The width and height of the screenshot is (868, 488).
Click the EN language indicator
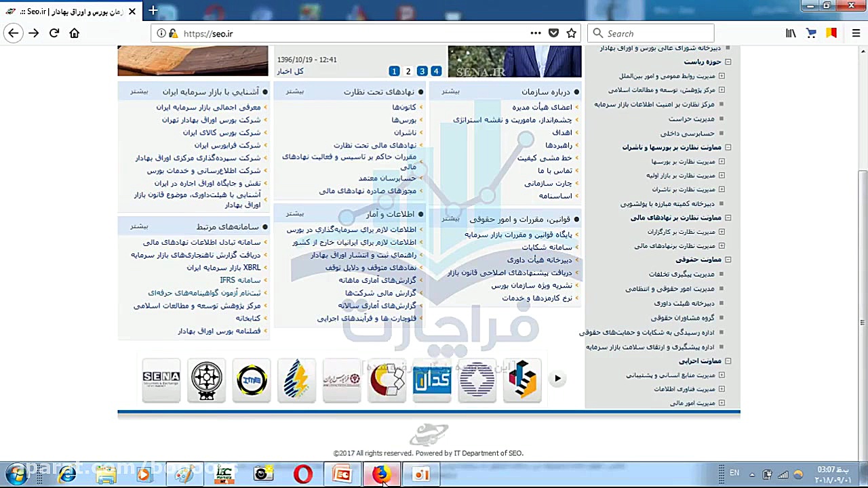point(734,473)
